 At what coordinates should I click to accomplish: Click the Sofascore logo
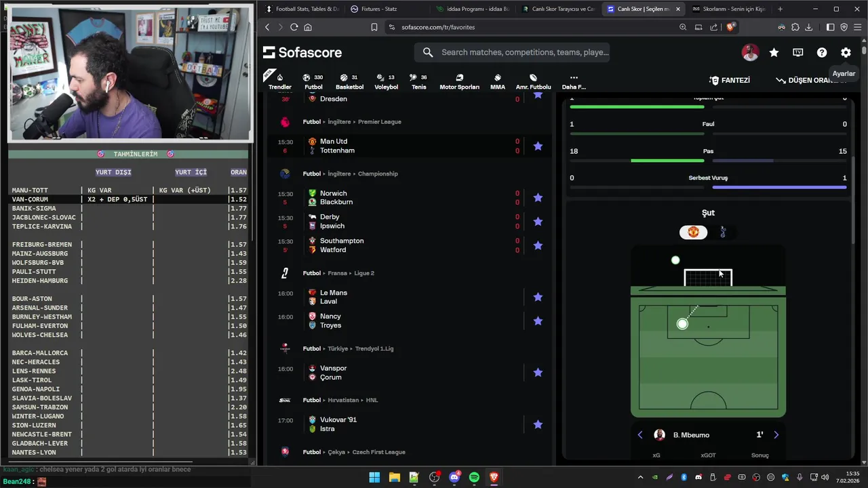point(302,52)
